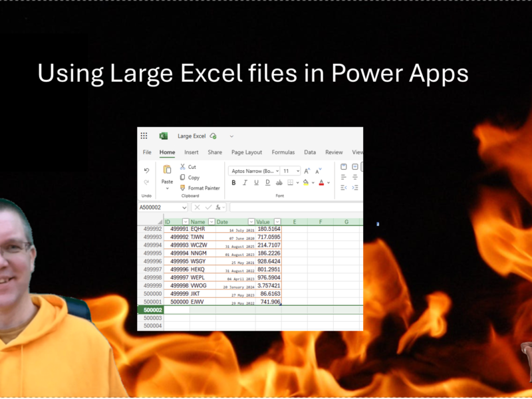
Task: Click cell with ID 500000
Action: click(x=177, y=302)
